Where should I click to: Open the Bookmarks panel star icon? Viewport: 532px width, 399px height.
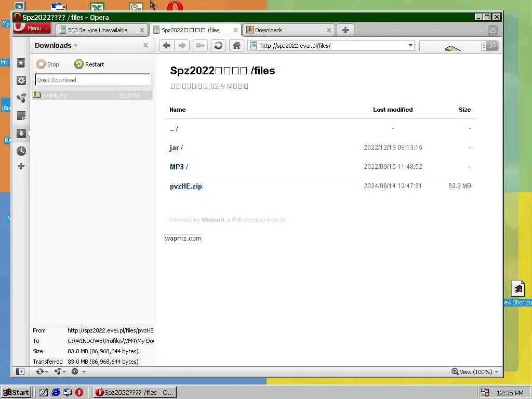(x=21, y=63)
